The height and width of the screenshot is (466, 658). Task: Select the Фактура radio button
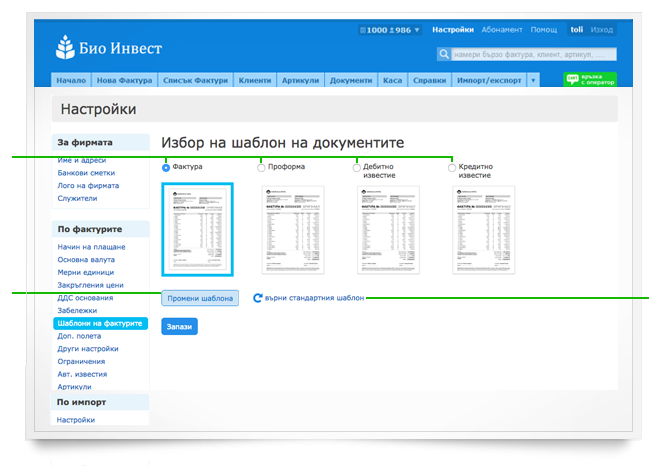coord(166,167)
